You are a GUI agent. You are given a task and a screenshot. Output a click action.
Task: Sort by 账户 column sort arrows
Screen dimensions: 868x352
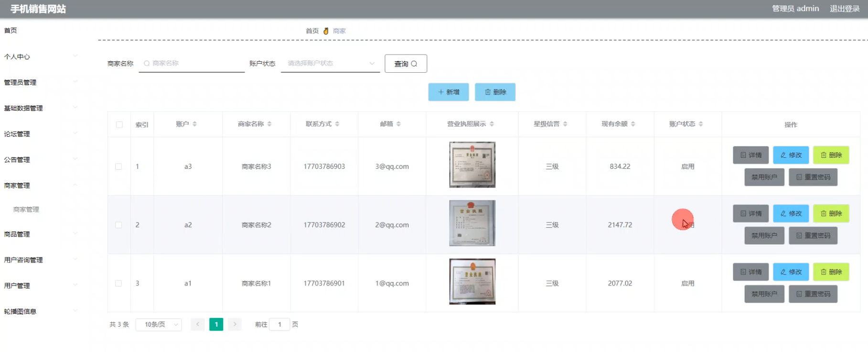pyautogui.click(x=194, y=124)
